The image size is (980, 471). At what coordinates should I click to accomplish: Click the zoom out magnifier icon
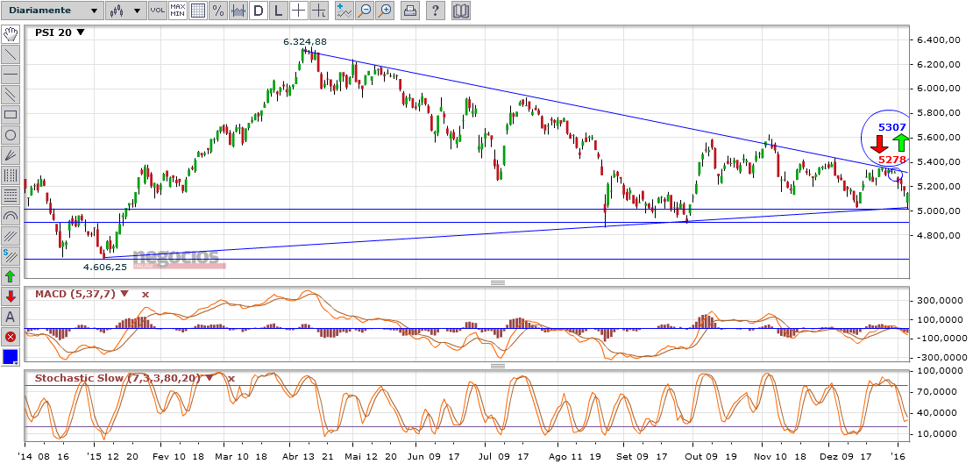tap(384, 11)
